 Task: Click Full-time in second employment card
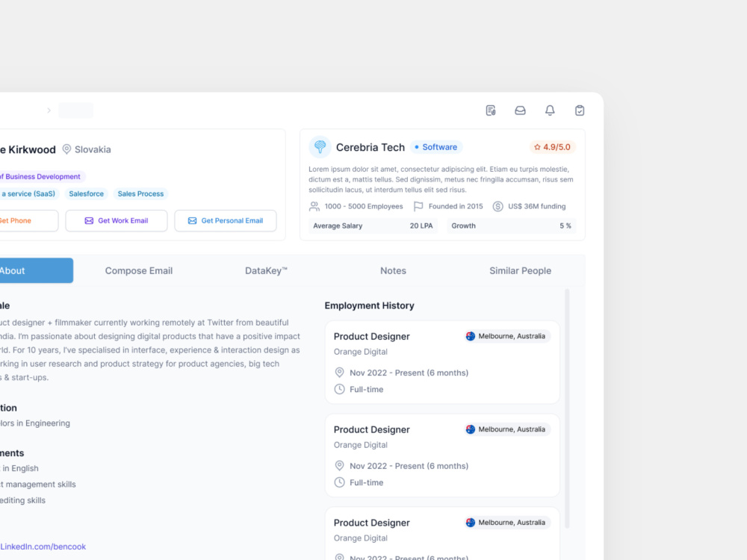coord(366,482)
